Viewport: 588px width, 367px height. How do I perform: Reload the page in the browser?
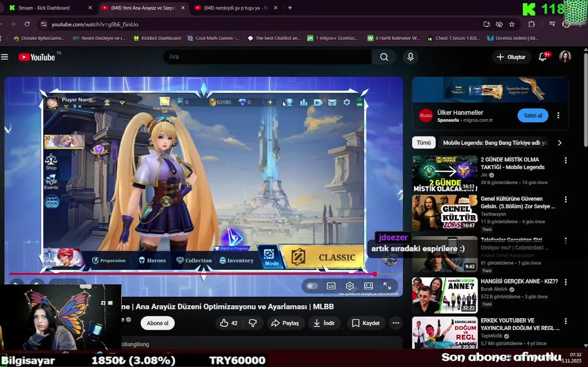coord(27,24)
